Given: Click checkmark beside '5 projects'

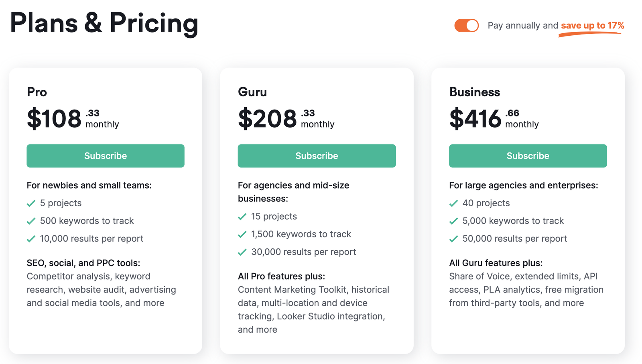Looking at the screenshot, I should (31, 203).
